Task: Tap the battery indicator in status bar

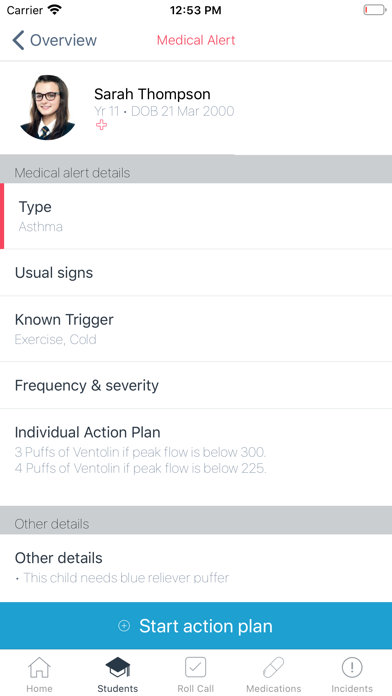Action: pos(375,10)
